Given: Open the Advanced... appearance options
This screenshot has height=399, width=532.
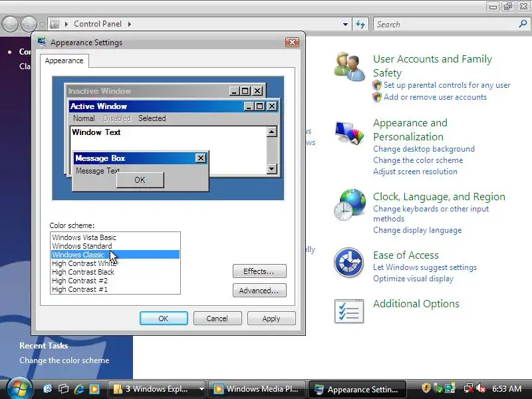Looking at the screenshot, I should [x=259, y=291].
